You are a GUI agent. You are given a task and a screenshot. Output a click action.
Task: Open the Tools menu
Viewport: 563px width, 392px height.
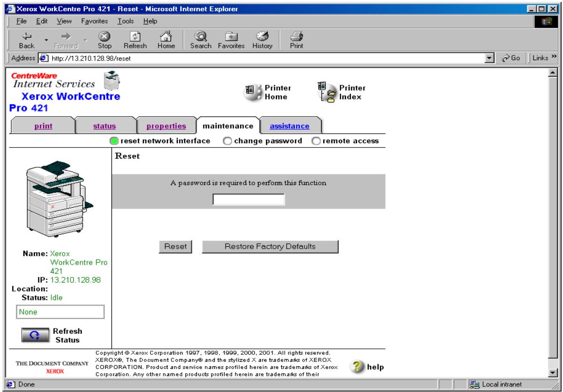tap(125, 21)
